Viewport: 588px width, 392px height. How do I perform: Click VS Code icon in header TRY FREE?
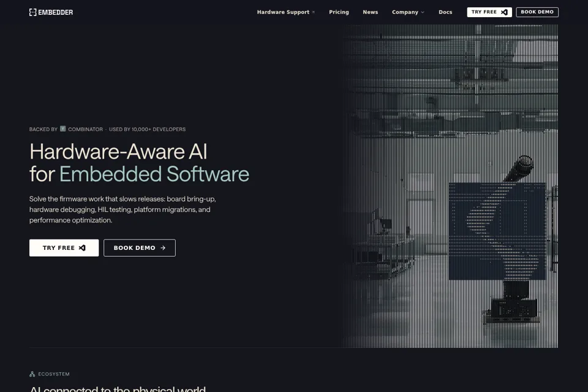pos(504,12)
